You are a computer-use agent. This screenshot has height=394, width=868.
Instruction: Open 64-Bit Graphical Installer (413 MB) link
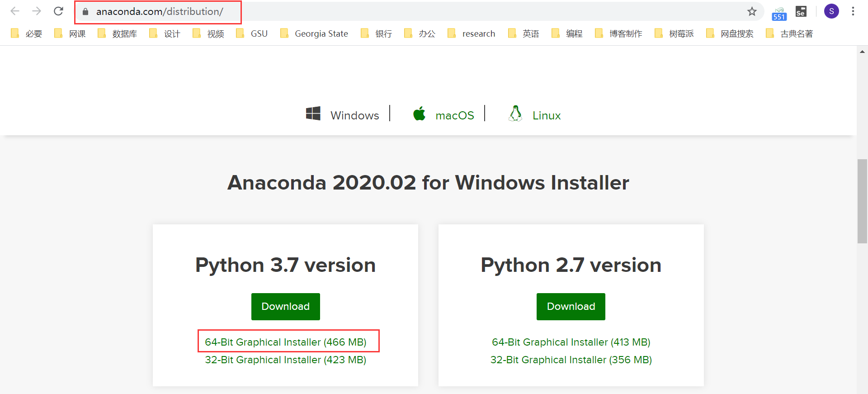pos(571,342)
